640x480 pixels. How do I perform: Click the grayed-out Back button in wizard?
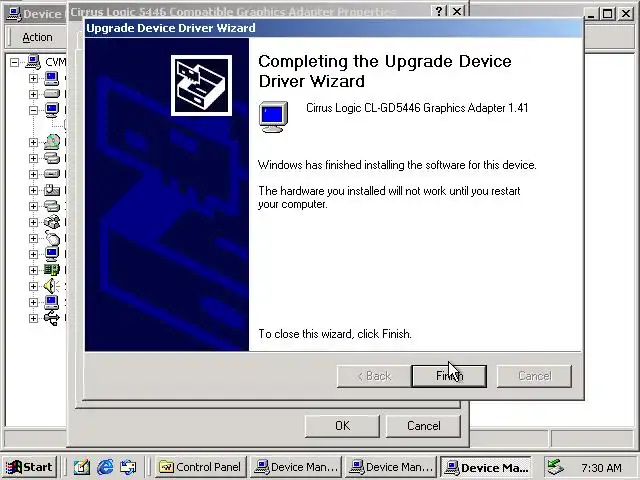373,376
